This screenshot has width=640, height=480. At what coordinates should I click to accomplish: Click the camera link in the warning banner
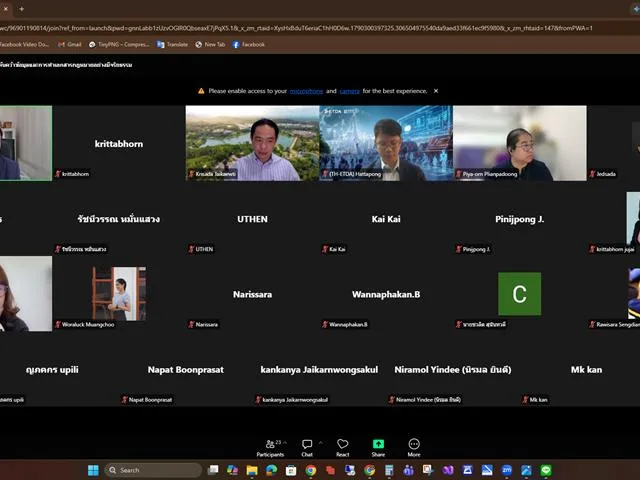pyautogui.click(x=349, y=91)
